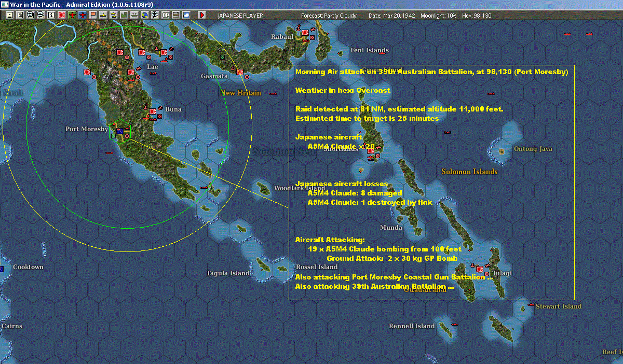Click the Cairns map label

[11, 326]
